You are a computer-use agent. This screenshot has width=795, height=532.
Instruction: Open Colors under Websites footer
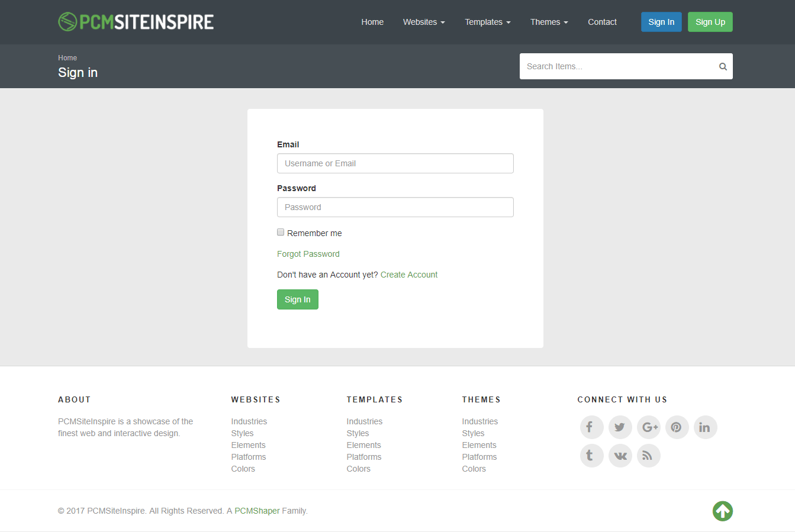tap(243, 469)
